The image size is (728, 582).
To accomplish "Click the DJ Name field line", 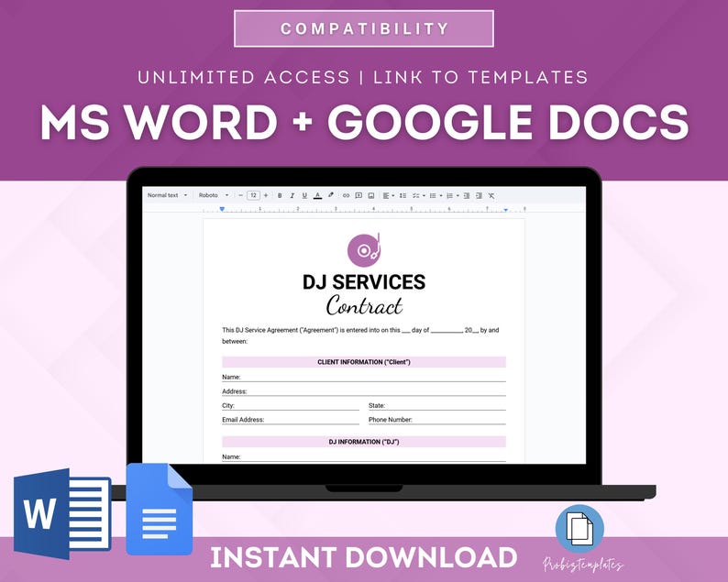I will (x=363, y=457).
